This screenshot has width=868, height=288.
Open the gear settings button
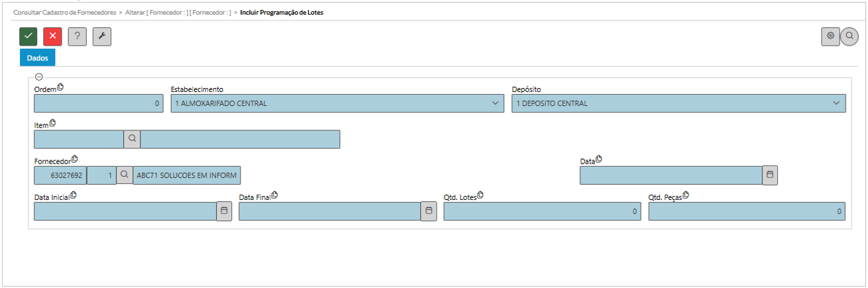pyautogui.click(x=830, y=36)
